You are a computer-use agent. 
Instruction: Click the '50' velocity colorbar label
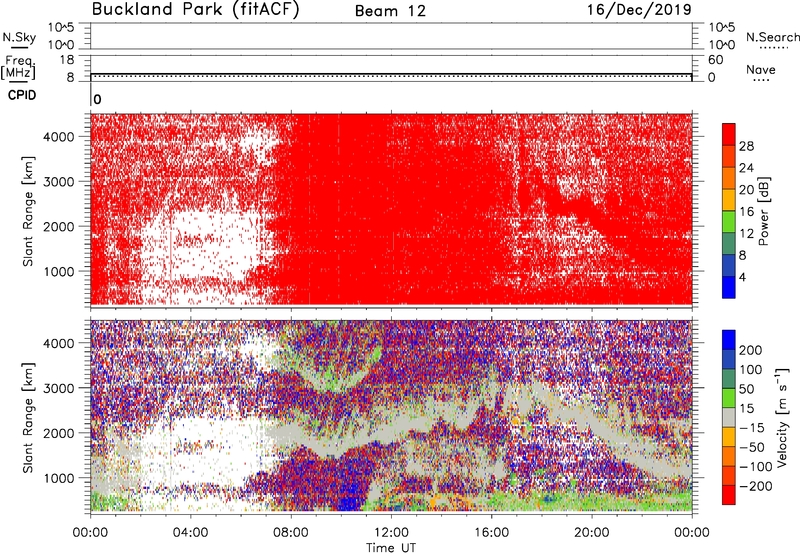pyautogui.click(x=746, y=389)
